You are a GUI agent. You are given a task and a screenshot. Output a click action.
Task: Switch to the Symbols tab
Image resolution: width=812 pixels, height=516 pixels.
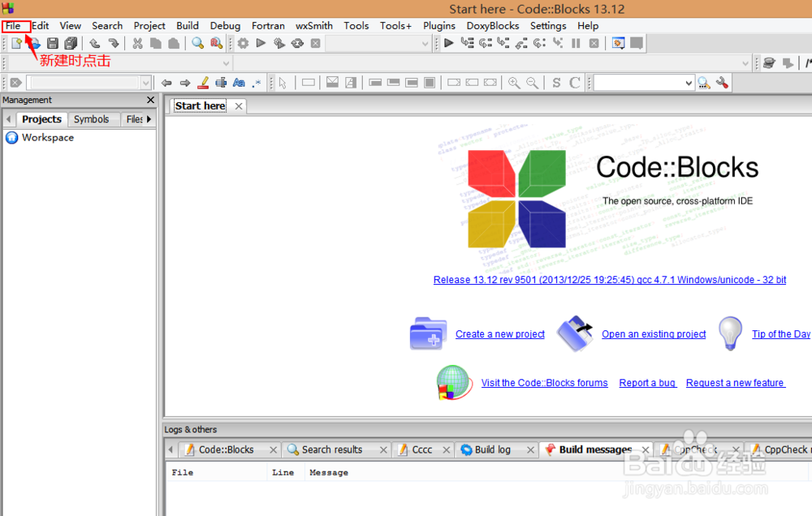click(91, 119)
